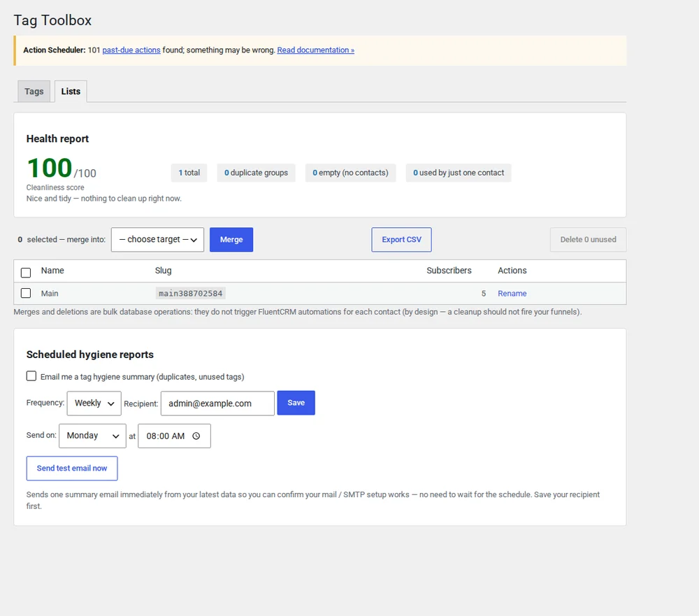Check the Main list row checkbox
The image size is (699, 616).
coord(26,293)
